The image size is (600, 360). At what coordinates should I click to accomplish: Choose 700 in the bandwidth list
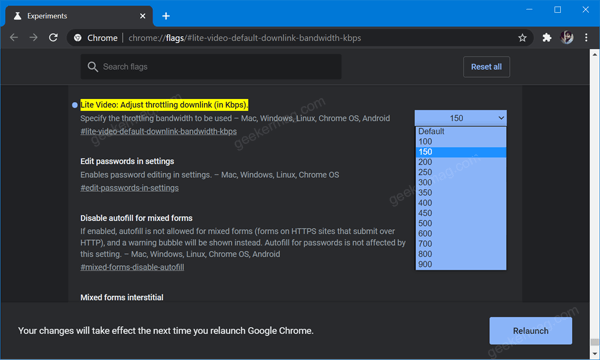461,244
